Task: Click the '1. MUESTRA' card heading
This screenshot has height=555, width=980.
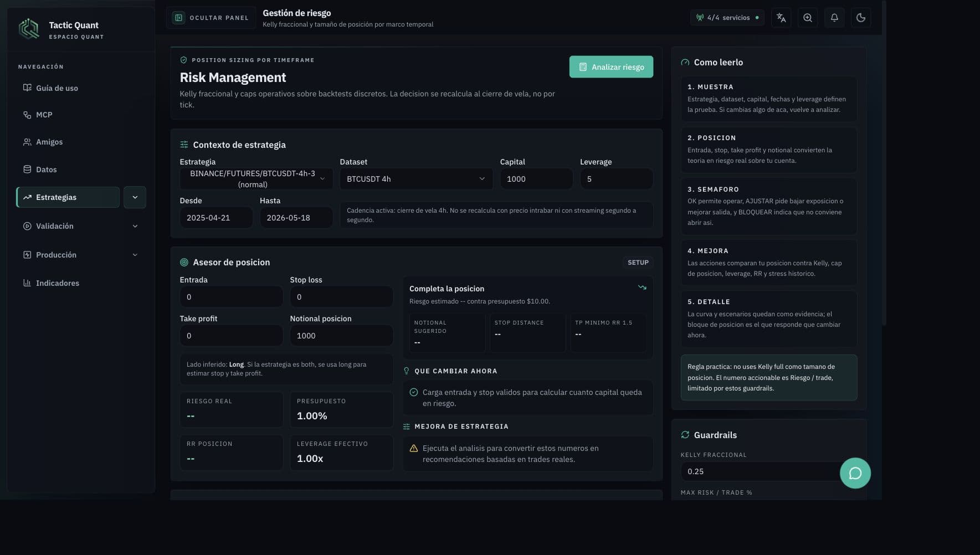Action: coord(710,87)
